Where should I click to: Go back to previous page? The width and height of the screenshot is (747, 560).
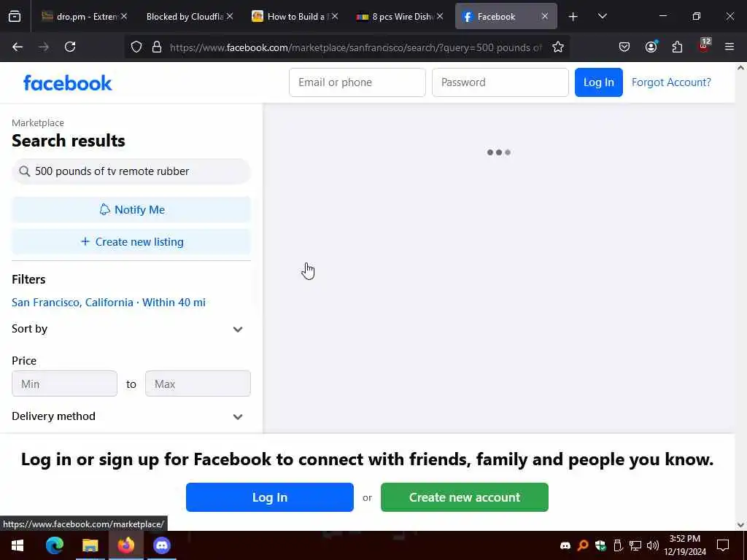pyautogui.click(x=18, y=47)
